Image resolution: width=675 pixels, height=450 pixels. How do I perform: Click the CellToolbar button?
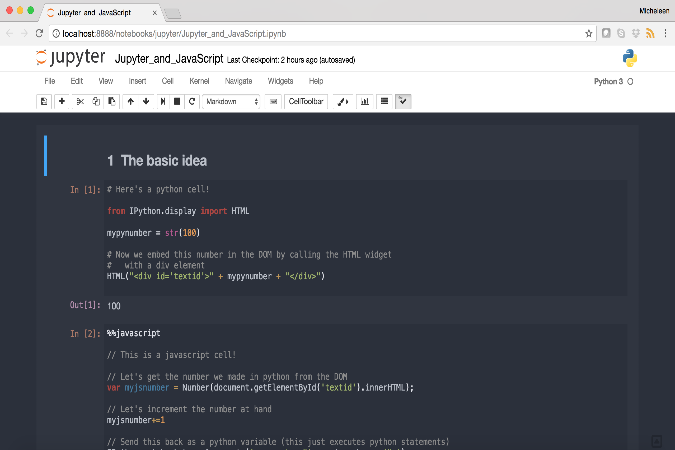coord(306,101)
